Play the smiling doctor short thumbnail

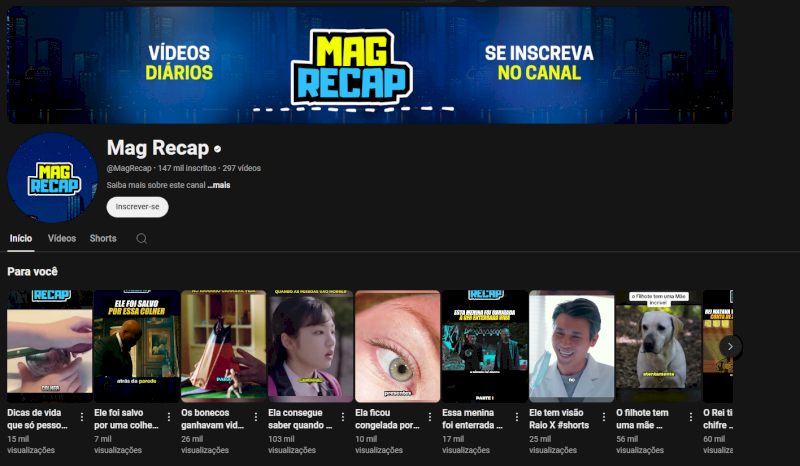tap(571, 347)
